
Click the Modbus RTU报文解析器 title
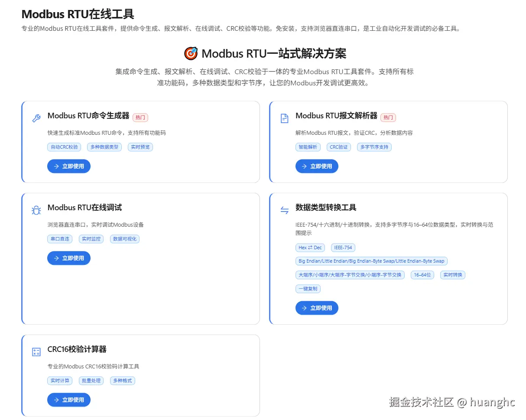coord(336,116)
